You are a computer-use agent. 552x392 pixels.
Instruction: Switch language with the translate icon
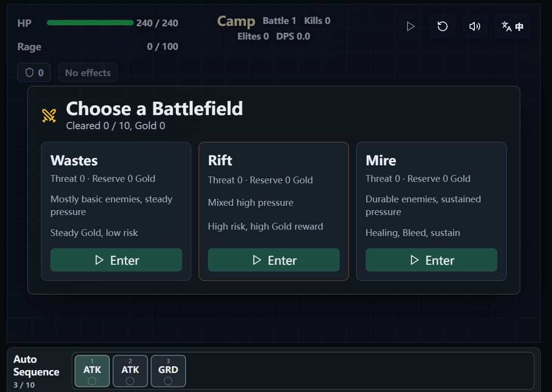[x=512, y=26]
